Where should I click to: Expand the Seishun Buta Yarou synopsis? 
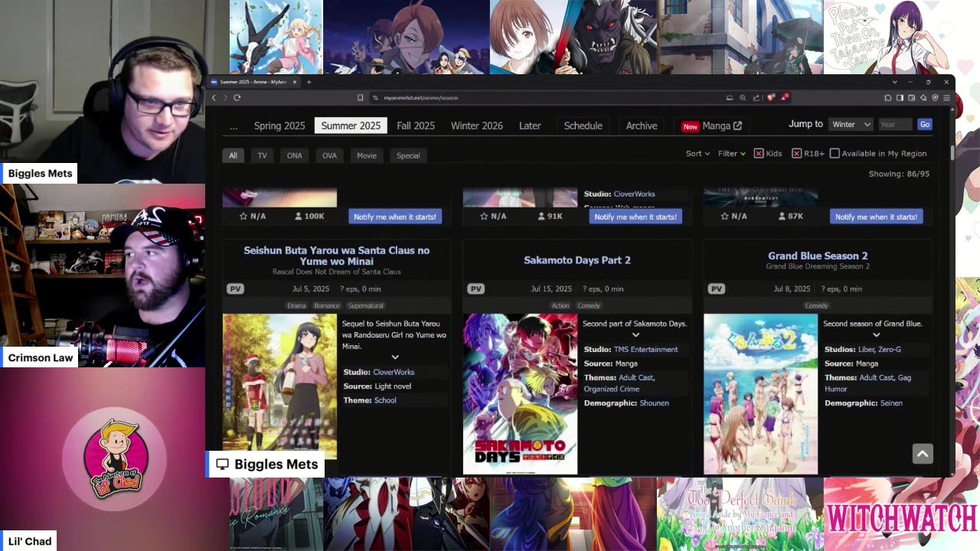(x=395, y=357)
